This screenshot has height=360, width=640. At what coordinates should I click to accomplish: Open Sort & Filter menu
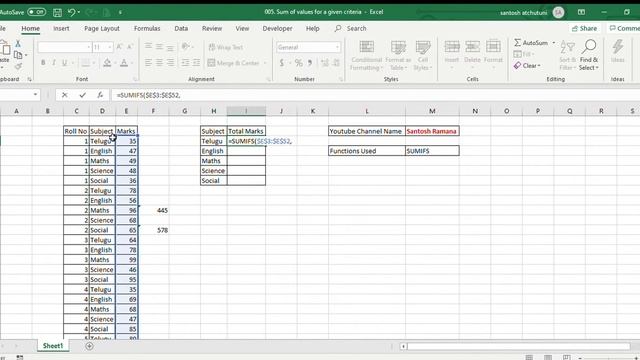pyautogui.click(x=568, y=56)
